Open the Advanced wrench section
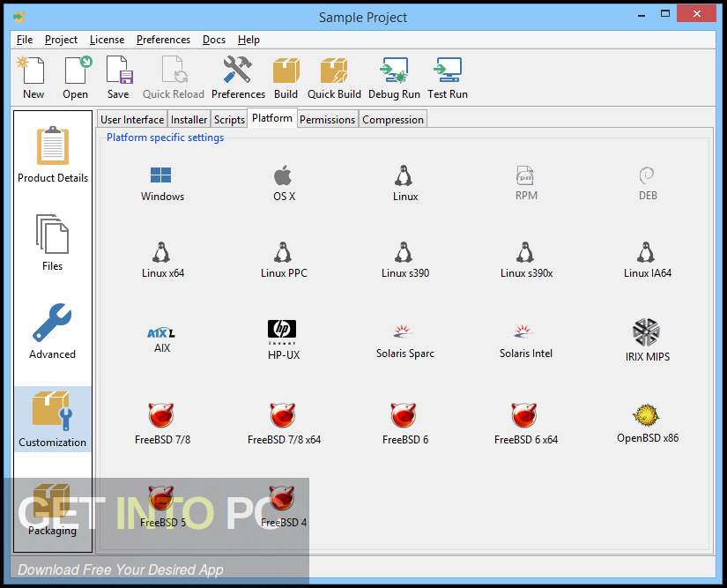 tap(52, 331)
